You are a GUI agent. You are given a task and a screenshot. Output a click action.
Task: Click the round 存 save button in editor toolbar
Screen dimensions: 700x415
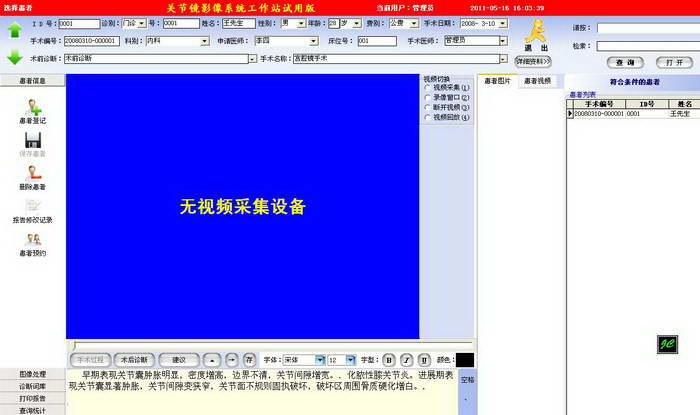pyautogui.click(x=249, y=360)
